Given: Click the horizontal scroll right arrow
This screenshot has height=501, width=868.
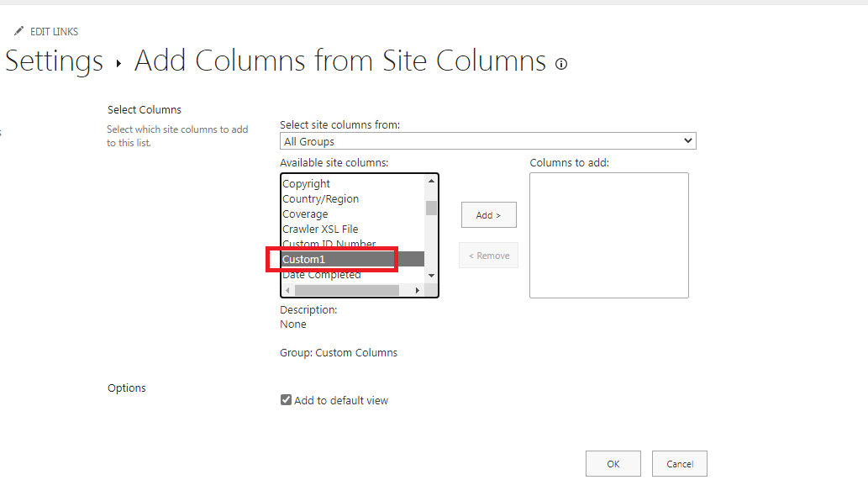Looking at the screenshot, I should pos(418,290).
